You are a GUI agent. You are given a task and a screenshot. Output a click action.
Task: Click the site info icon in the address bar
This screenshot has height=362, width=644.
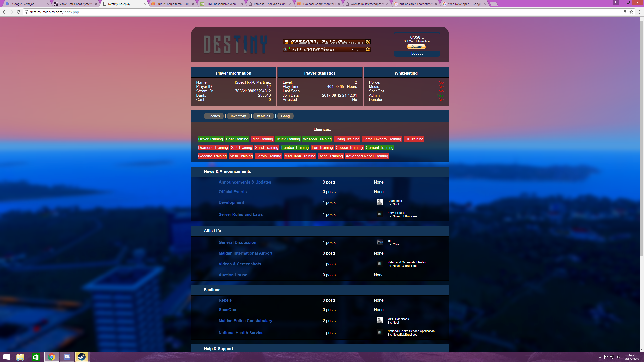coord(27,12)
